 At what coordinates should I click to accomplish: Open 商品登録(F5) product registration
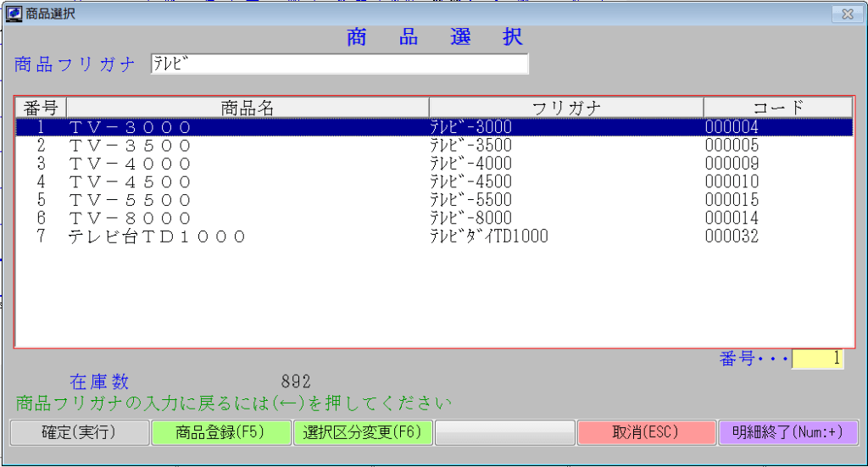[x=221, y=433]
